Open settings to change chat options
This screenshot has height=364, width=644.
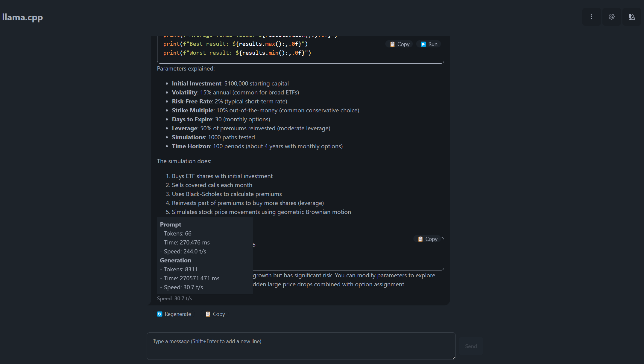tap(611, 17)
